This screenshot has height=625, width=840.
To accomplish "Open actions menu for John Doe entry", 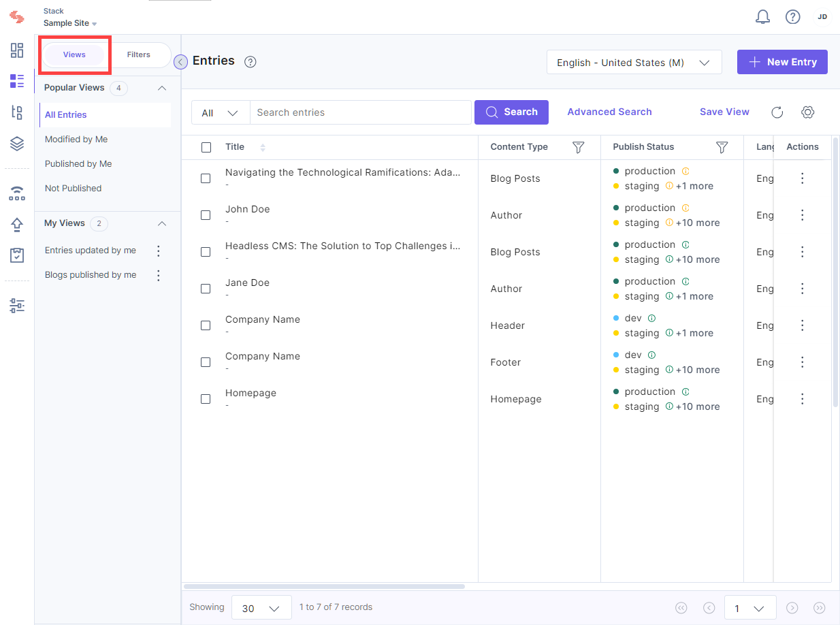I will (803, 215).
